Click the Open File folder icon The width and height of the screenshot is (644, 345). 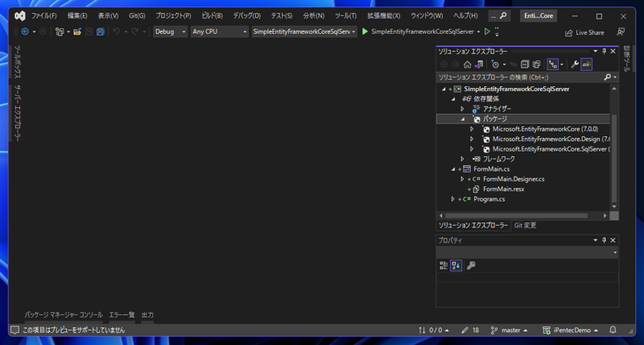pos(77,31)
